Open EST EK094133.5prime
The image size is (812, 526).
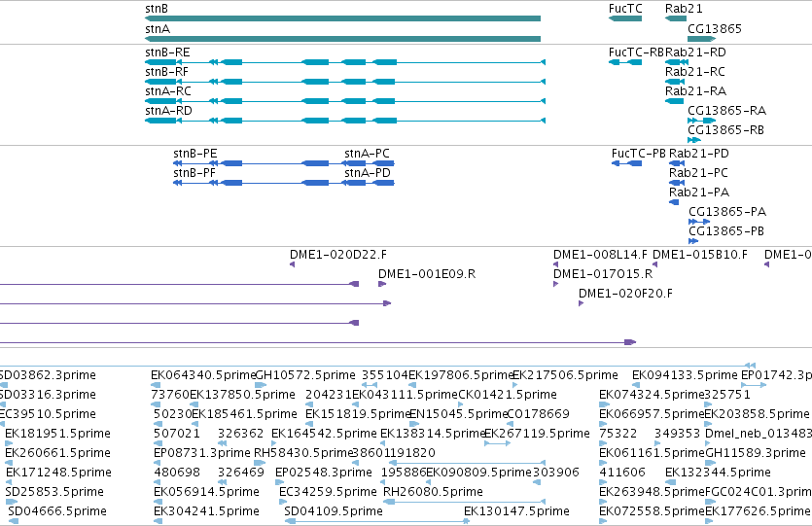685,375
